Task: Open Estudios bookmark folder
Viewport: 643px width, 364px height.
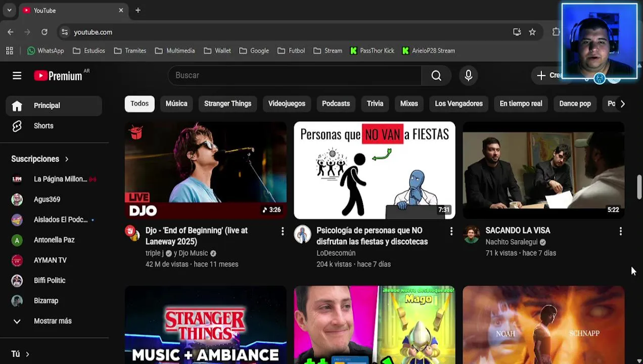Action: coord(89,51)
